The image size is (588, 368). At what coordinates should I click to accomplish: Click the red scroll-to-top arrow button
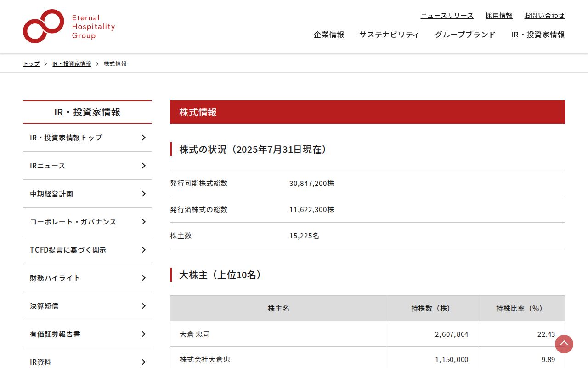click(564, 344)
